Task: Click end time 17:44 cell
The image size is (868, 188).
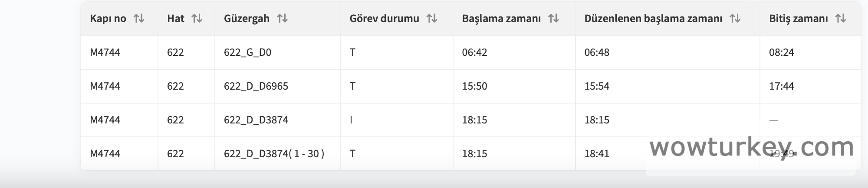Action: tap(781, 86)
